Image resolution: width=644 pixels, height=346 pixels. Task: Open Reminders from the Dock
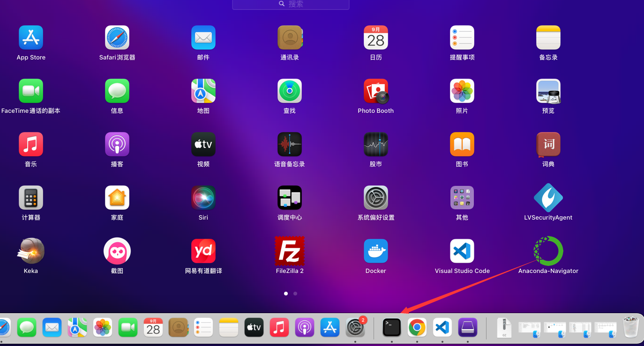coord(203,327)
